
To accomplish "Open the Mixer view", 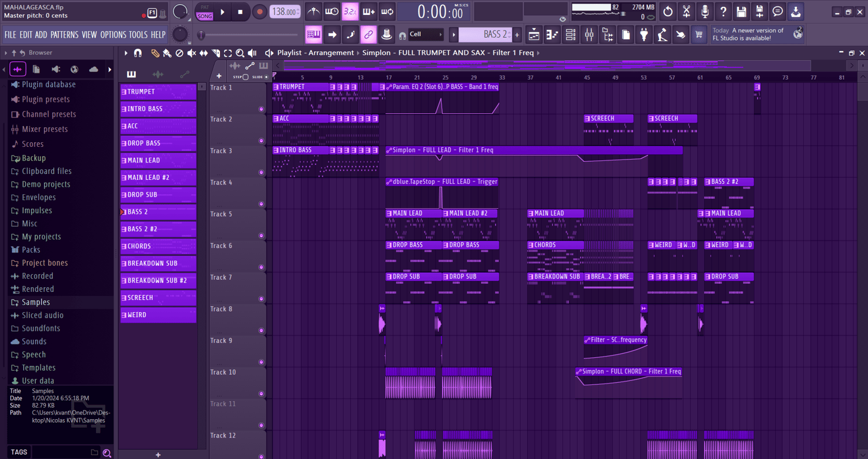I will tap(589, 35).
